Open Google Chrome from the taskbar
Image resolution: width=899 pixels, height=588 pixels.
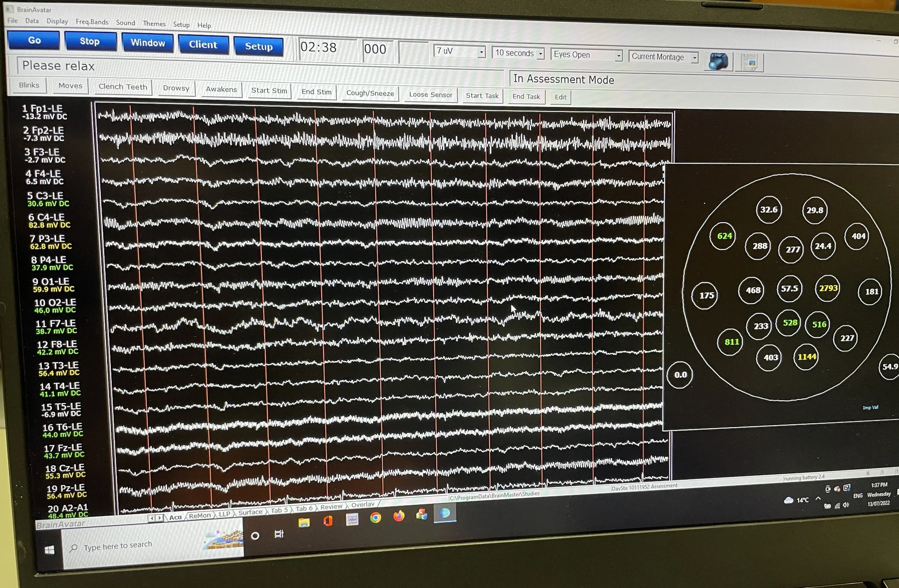pos(375,518)
